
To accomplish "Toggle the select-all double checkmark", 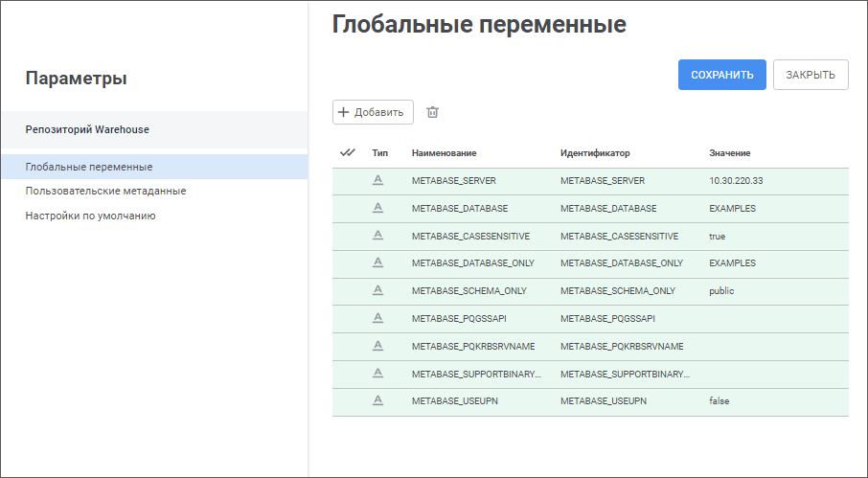I will click(x=348, y=152).
